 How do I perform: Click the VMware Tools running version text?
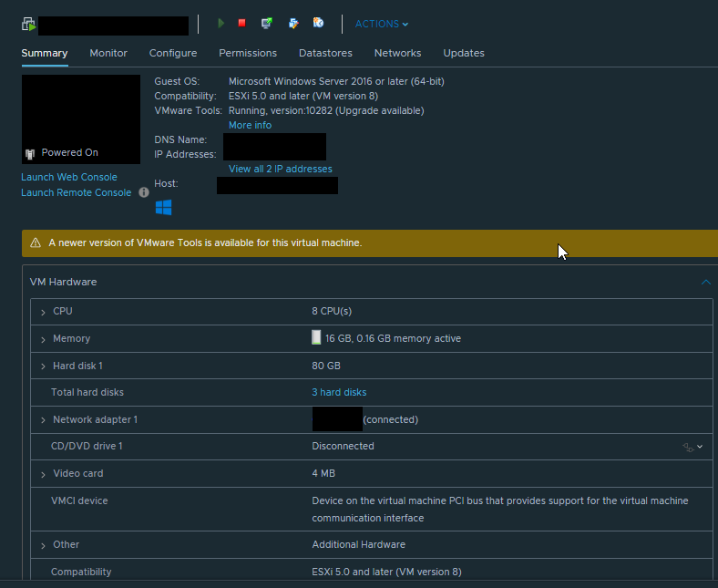click(326, 110)
